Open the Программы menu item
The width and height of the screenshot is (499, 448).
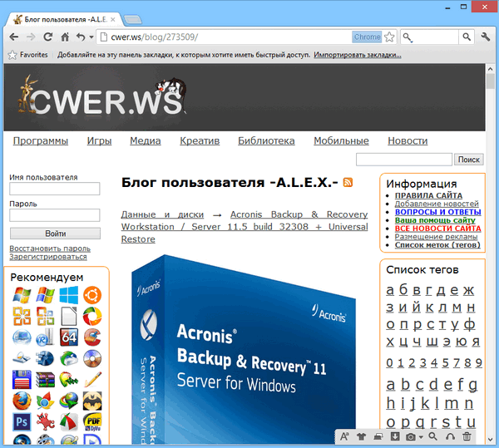(x=41, y=140)
